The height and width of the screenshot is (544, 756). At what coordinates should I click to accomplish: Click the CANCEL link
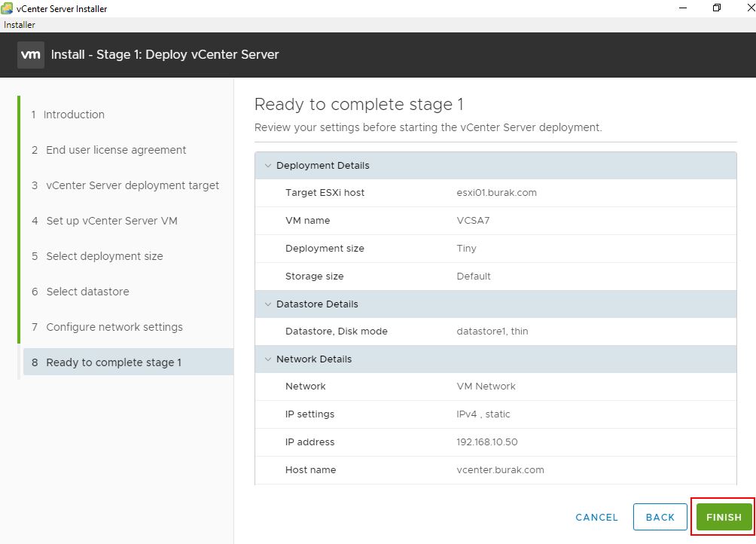[596, 517]
